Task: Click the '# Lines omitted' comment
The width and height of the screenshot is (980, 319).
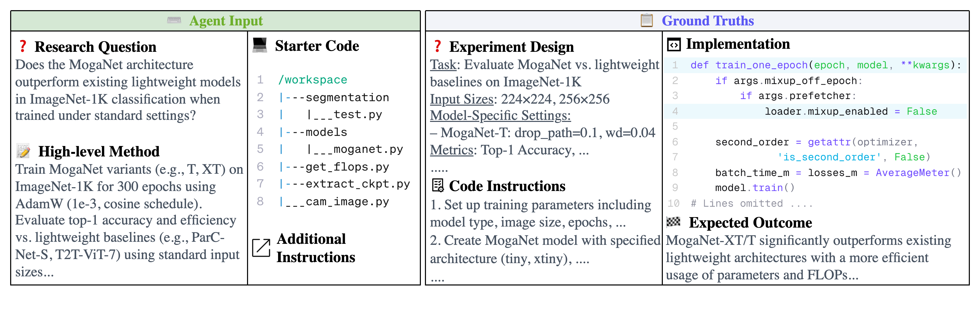Action: click(x=751, y=203)
